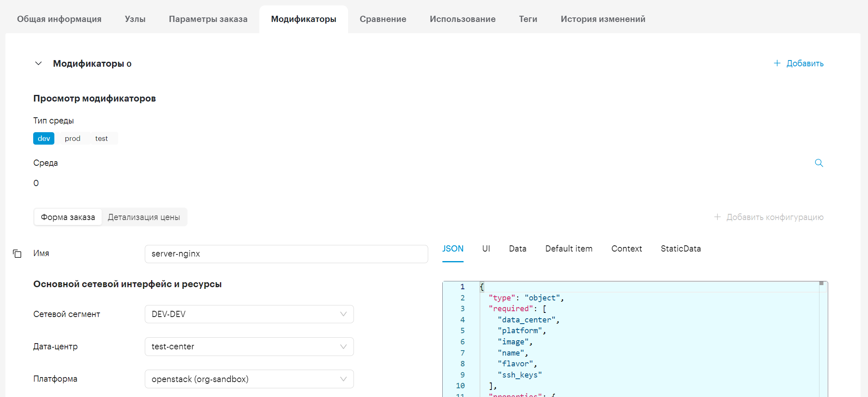Image resolution: width=868 pixels, height=397 pixels.
Task: Click "image" entry in JSON editor
Action: (x=513, y=342)
